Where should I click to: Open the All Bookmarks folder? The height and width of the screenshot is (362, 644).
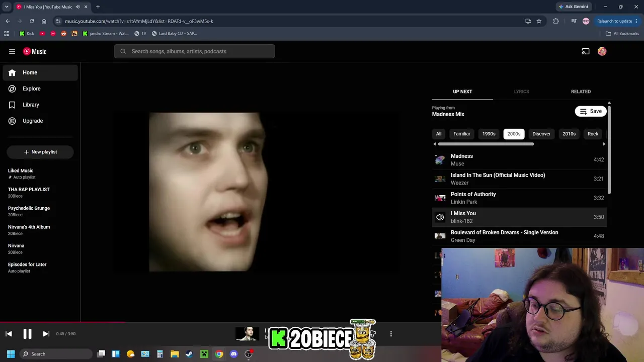(622, 34)
